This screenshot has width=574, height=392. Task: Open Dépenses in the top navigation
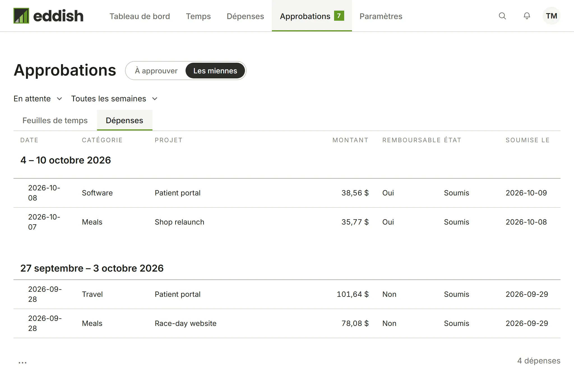245,16
